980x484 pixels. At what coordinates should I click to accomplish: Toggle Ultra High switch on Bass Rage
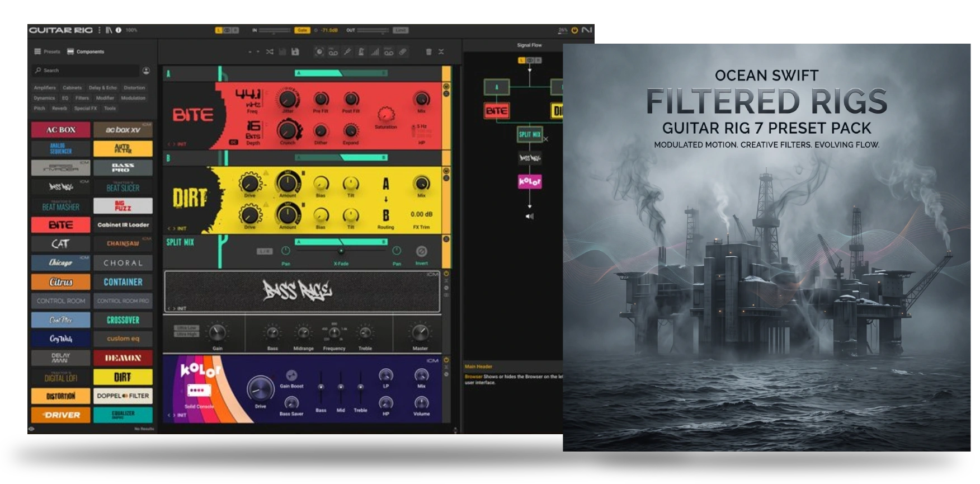[186, 334]
